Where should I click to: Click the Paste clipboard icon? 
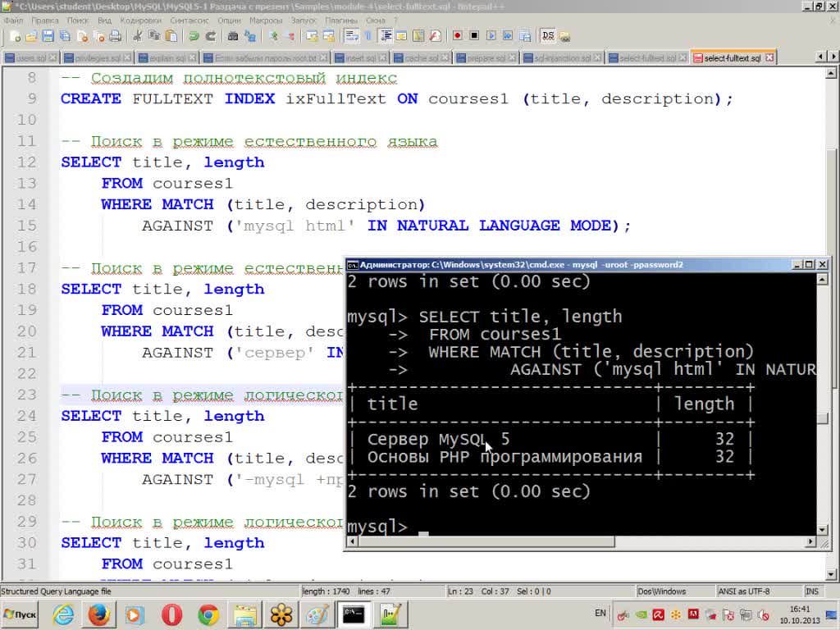pos(171,36)
